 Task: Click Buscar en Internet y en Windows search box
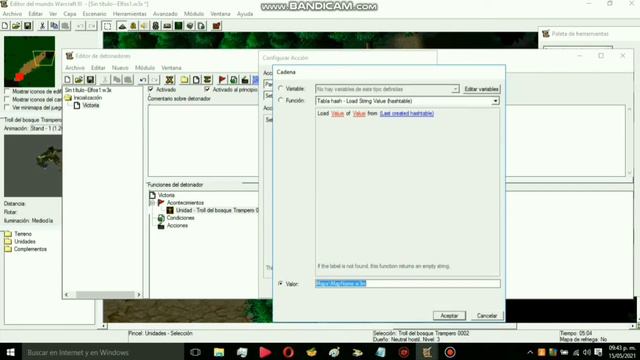point(102,352)
